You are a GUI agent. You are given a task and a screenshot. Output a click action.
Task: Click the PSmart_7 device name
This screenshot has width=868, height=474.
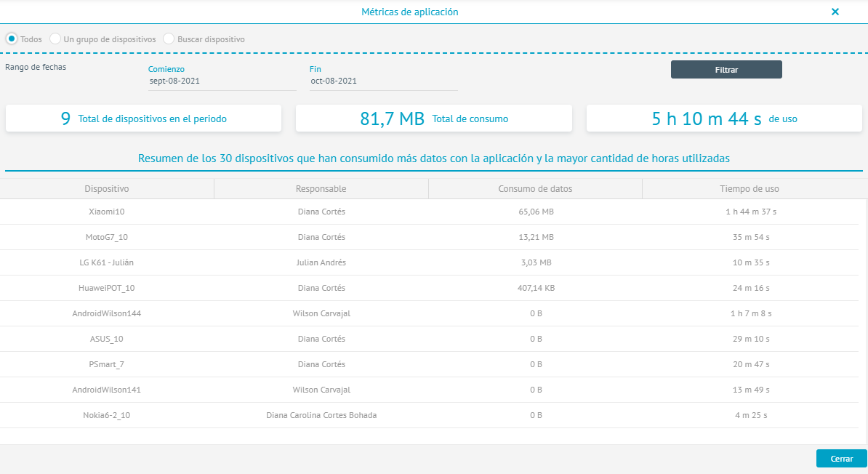tap(107, 364)
